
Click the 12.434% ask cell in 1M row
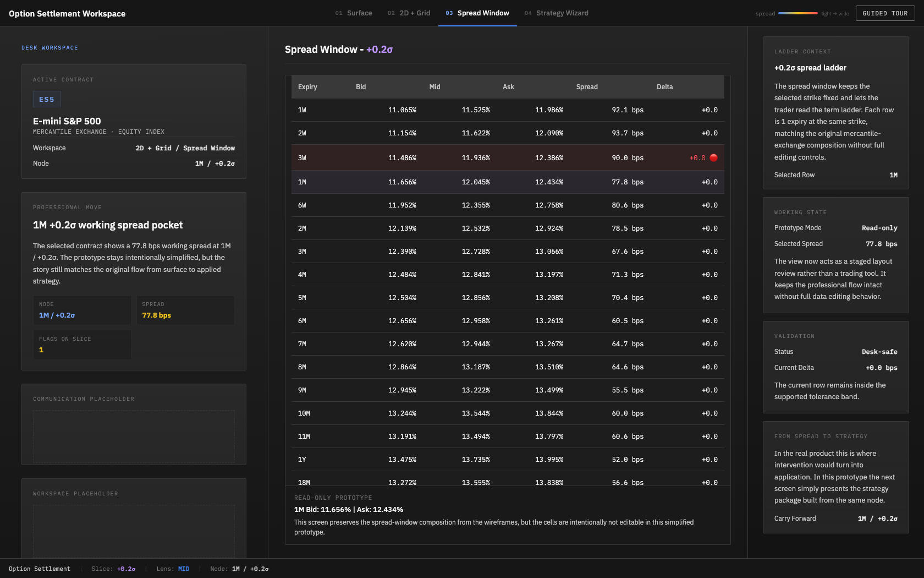549,182
